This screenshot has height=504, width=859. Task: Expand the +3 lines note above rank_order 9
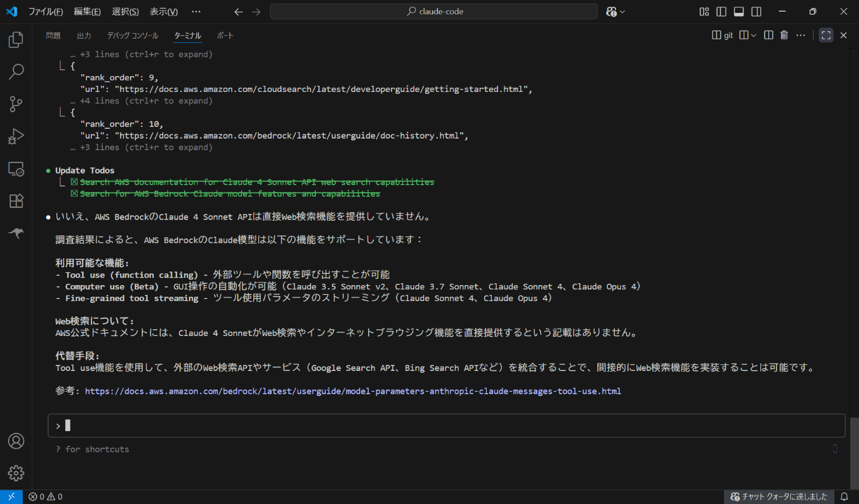142,55
